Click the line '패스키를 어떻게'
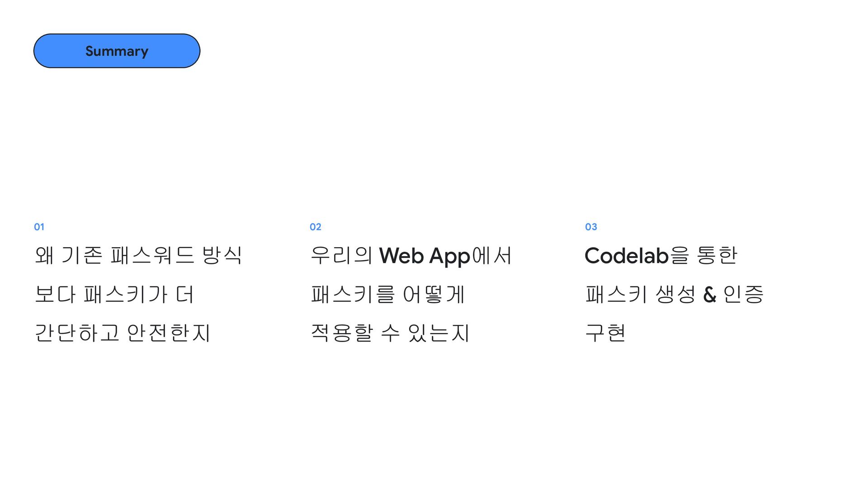This screenshot has width=868, height=488. click(x=388, y=294)
